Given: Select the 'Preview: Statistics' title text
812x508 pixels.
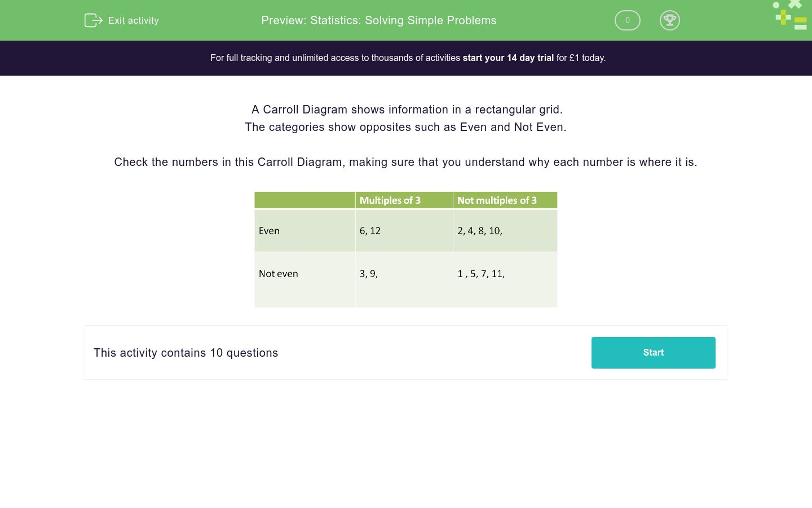Looking at the screenshot, I should (378, 20).
